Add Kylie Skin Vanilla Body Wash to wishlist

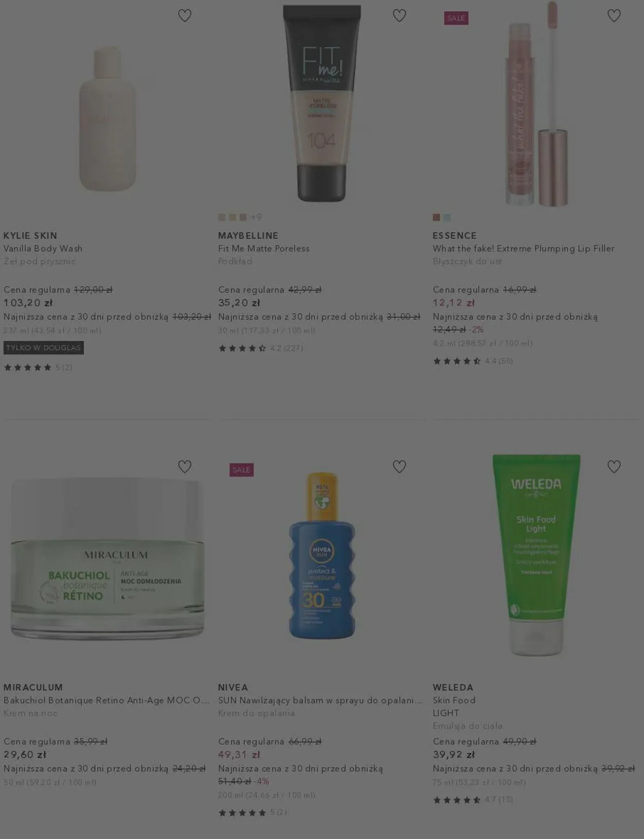184,15
